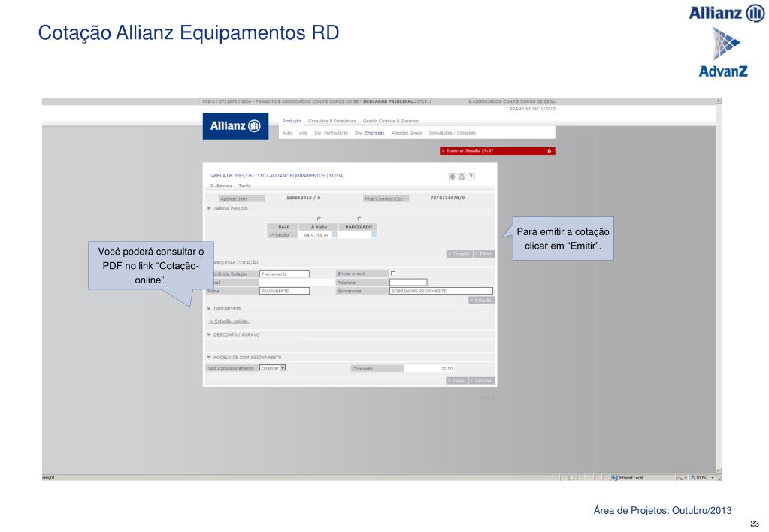Select the Vida submenu item

tap(303, 133)
